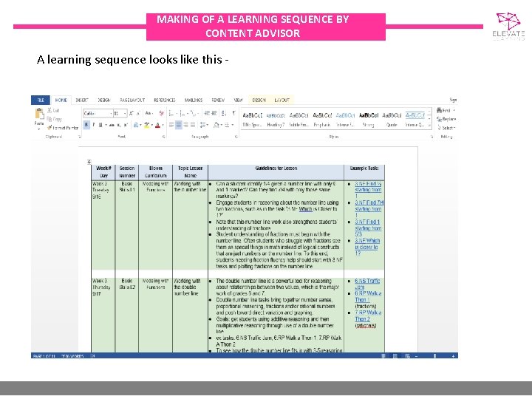Viewport: 532px width, 399px height.
Task: Toggle Bold formatting button
Action: tap(86, 125)
